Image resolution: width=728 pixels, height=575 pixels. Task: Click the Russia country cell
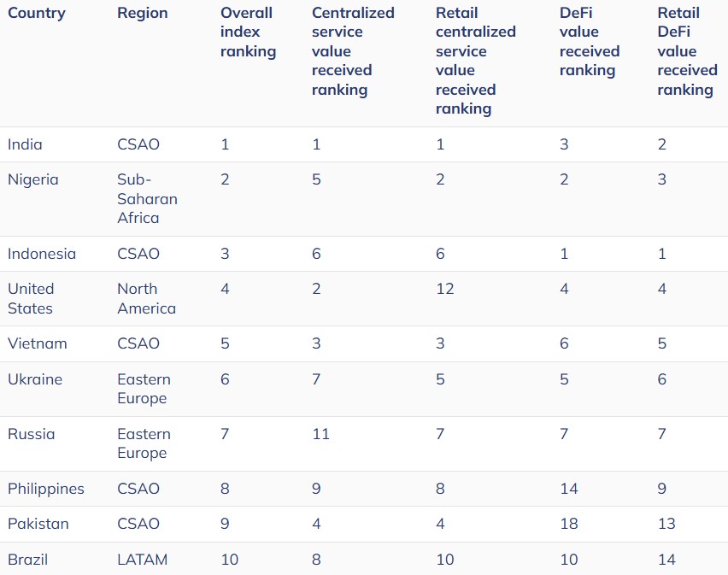(31, 434)
